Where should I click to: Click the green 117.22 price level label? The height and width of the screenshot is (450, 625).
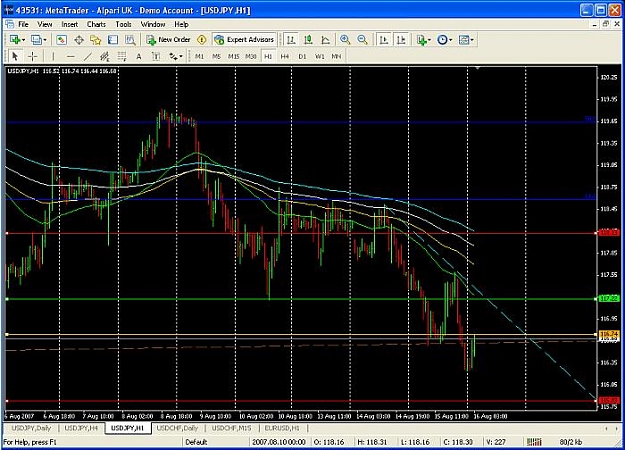609,299
